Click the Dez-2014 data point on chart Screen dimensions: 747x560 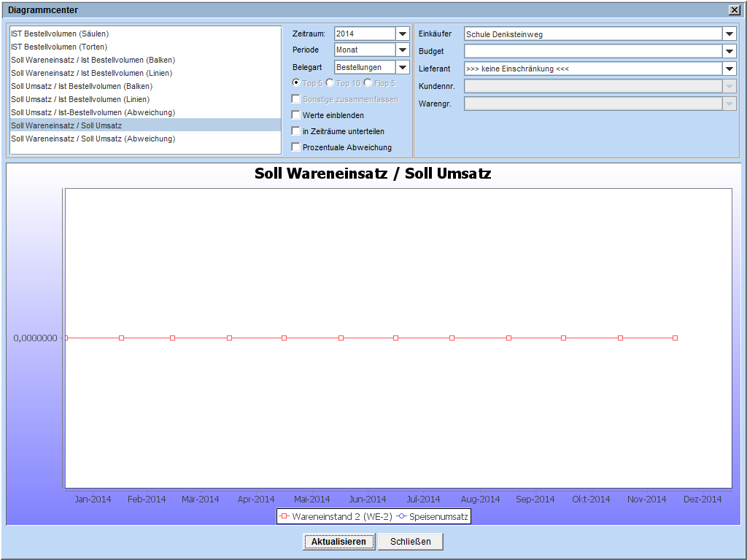tap(675, 338)
